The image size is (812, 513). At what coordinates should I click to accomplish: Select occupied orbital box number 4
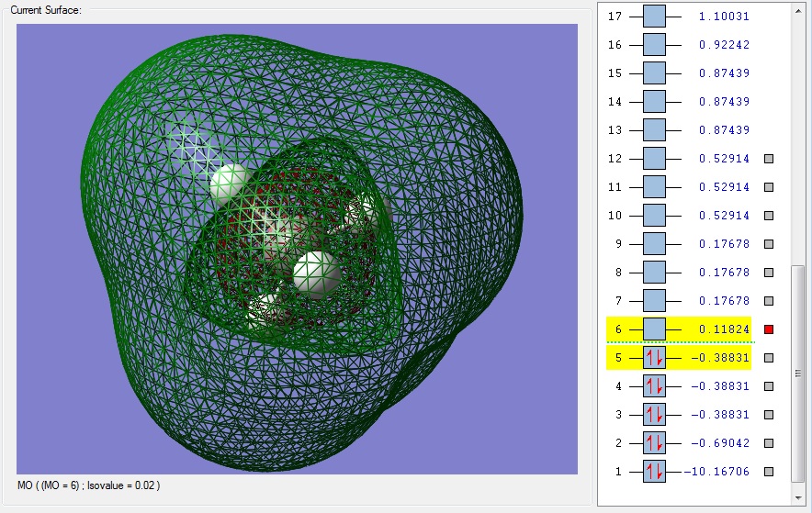(655, 386)
